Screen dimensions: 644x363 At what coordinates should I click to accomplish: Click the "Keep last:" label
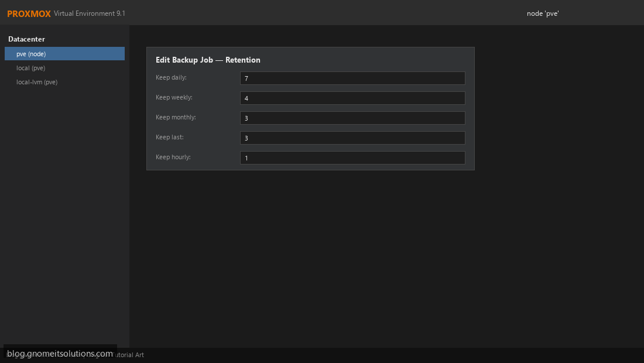170,137
